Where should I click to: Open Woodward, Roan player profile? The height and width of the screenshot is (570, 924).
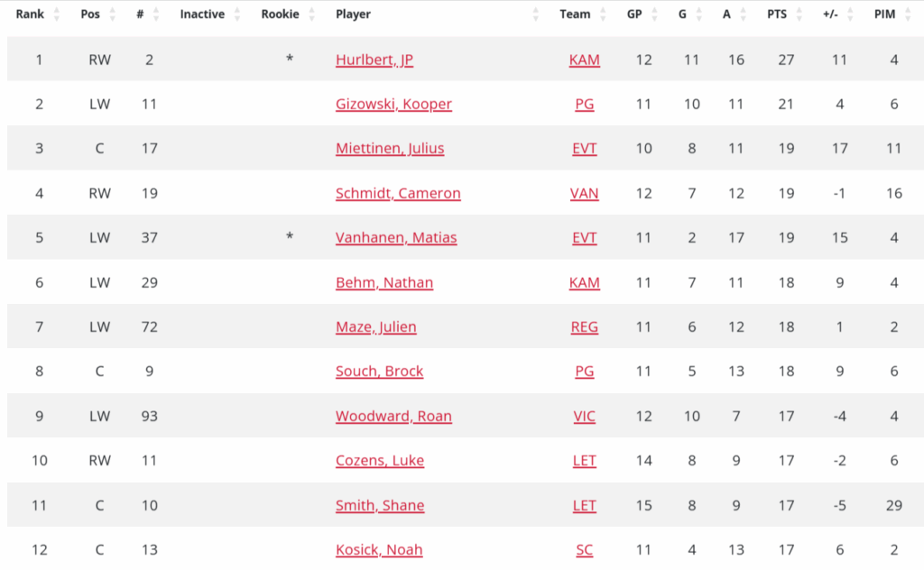tap(393, 416)
